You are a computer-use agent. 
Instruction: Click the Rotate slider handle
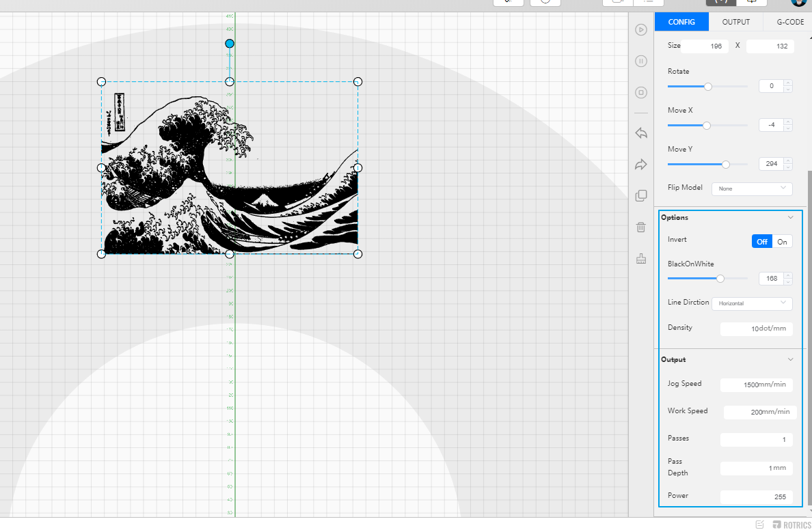(x=708, y=87)
